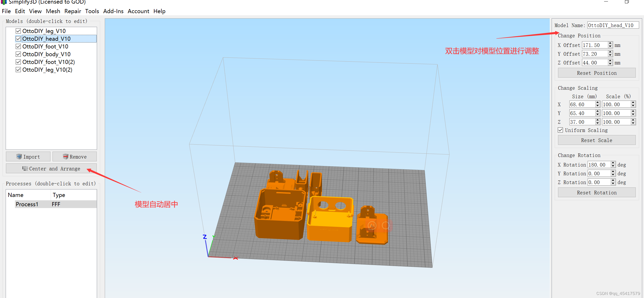This screenshot has height=298, width=644.
Task: Click the Import model icon
Action: [x=19, y=156]
